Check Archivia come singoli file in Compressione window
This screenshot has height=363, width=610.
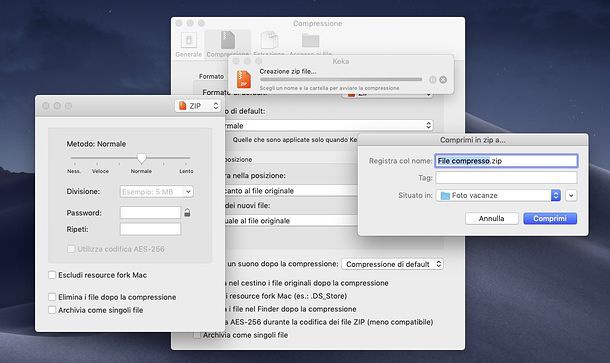tap(197, 335)
